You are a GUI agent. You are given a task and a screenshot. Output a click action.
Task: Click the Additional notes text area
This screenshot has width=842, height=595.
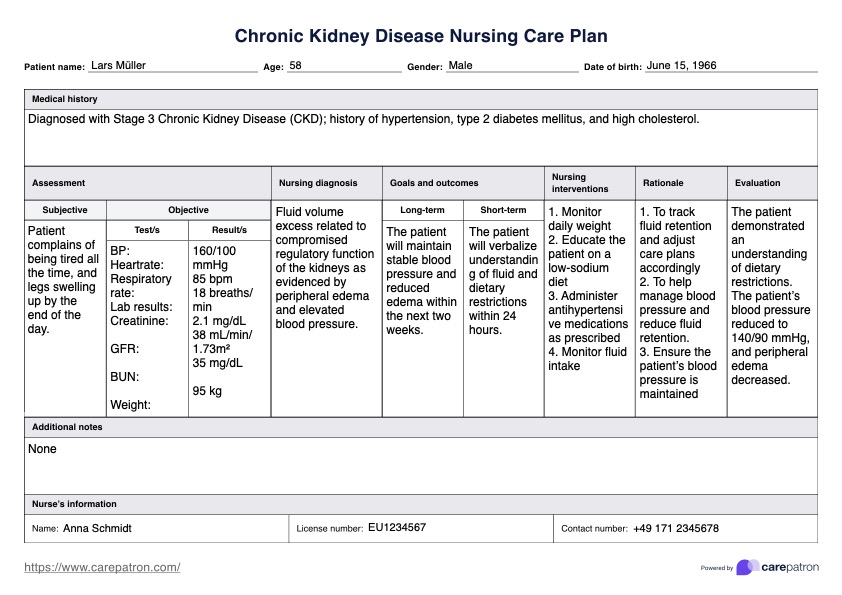click(x=420, y=464)
